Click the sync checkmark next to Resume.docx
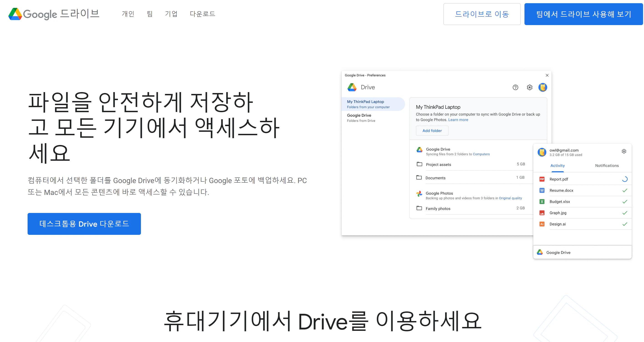 coord(625,190)
